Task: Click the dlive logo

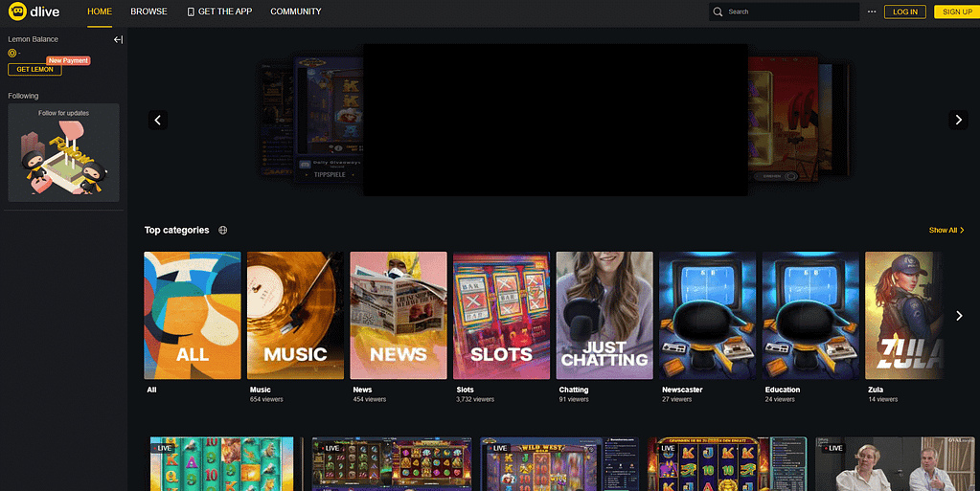Action: pyautogui.click(x=34, y=11)
